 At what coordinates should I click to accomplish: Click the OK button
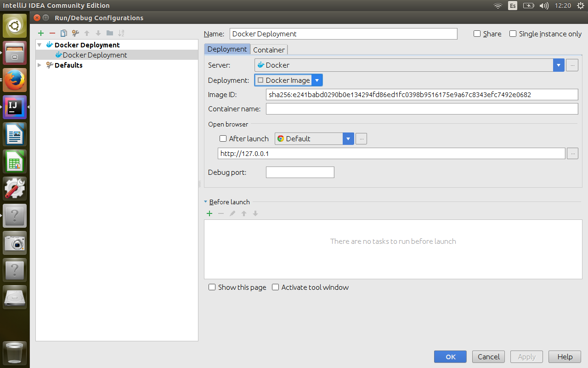point(450,356)
